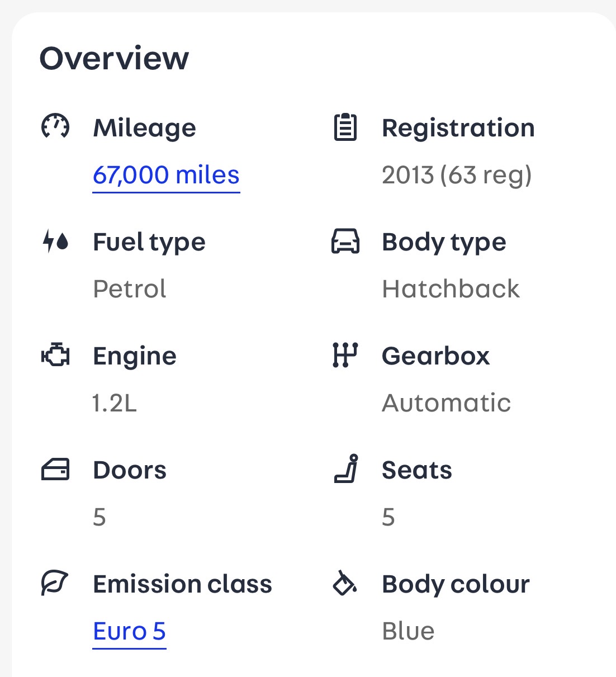This screenshot has width=616, height=677.
Task: Click the doors icon
Action: [55, 470]
